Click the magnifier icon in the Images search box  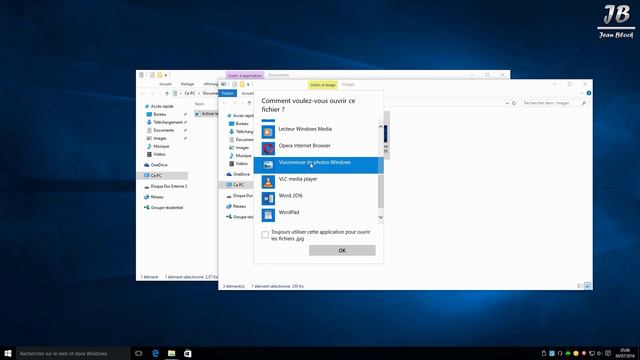coord(584,103)
